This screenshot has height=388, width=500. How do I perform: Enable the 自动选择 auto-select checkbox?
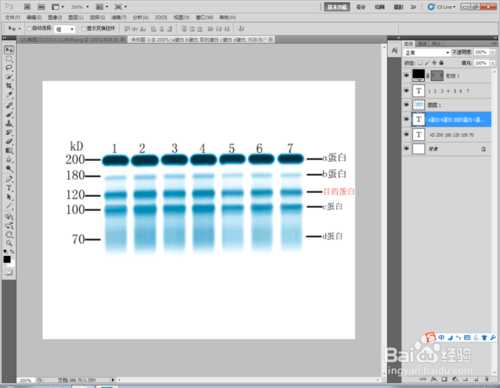point(29,29)
